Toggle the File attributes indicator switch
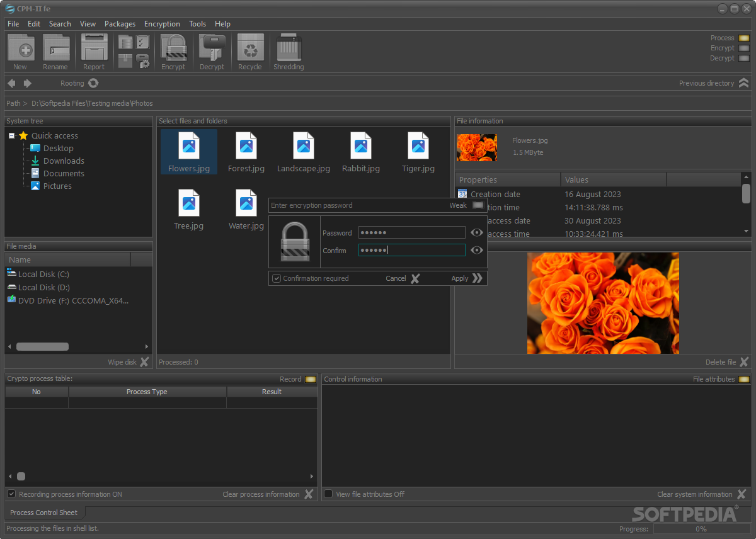756x539 pixels. tap(744, 379)
